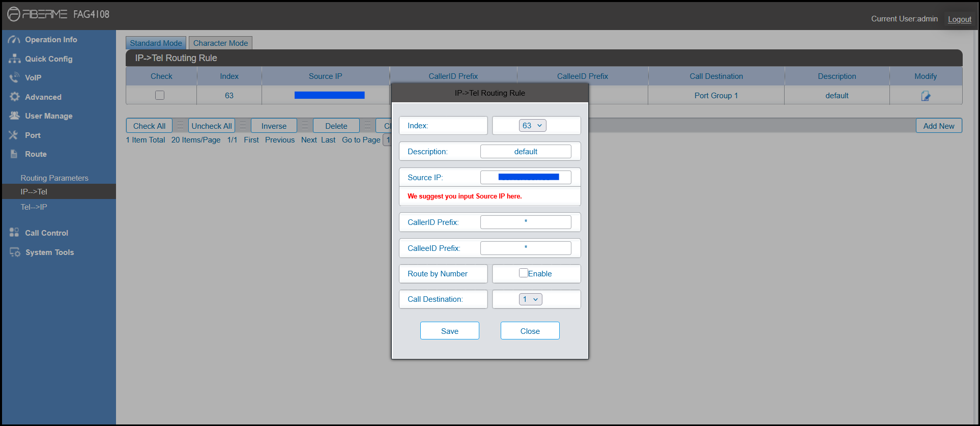Select the Tel-->IP submenu item
The image size is (980, 426).
click(x=34, y=207)
